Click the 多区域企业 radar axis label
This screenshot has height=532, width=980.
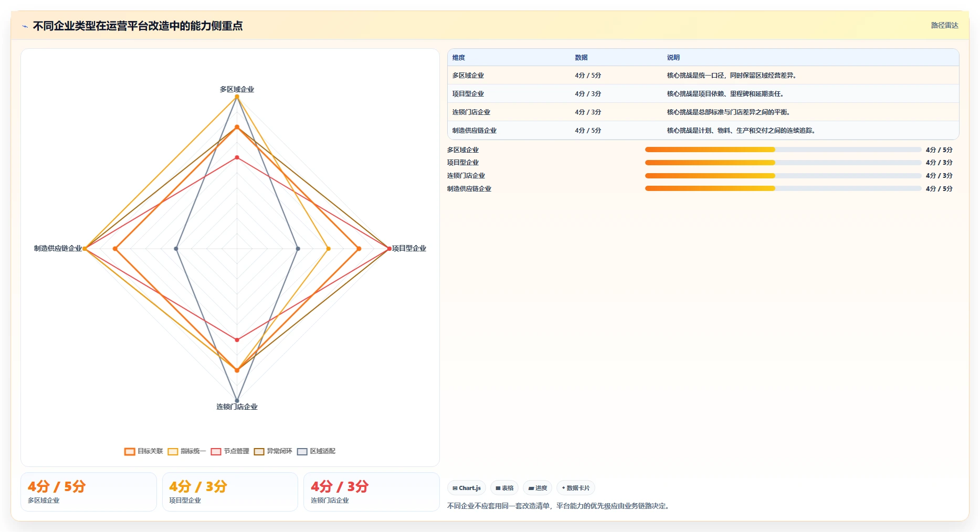pos(237,89)
